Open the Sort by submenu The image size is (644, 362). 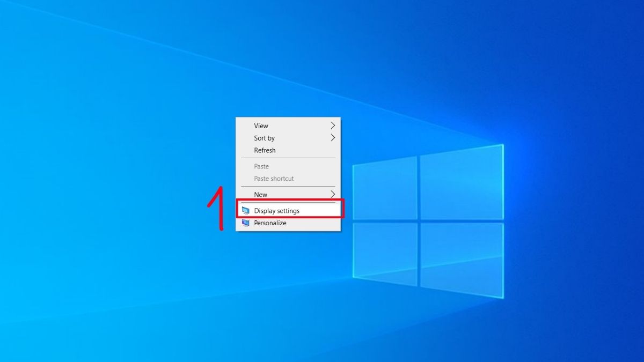pos(288,138)
